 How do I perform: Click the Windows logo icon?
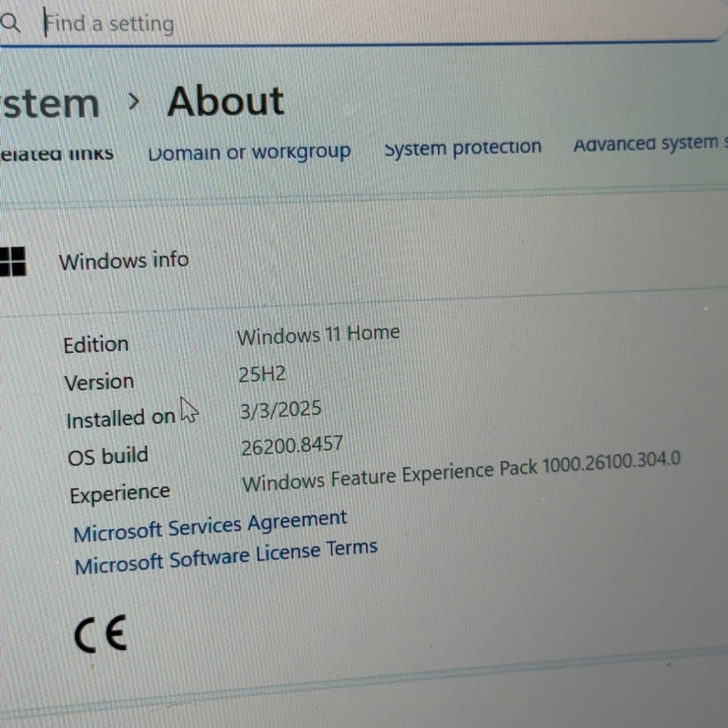point(12,262)
